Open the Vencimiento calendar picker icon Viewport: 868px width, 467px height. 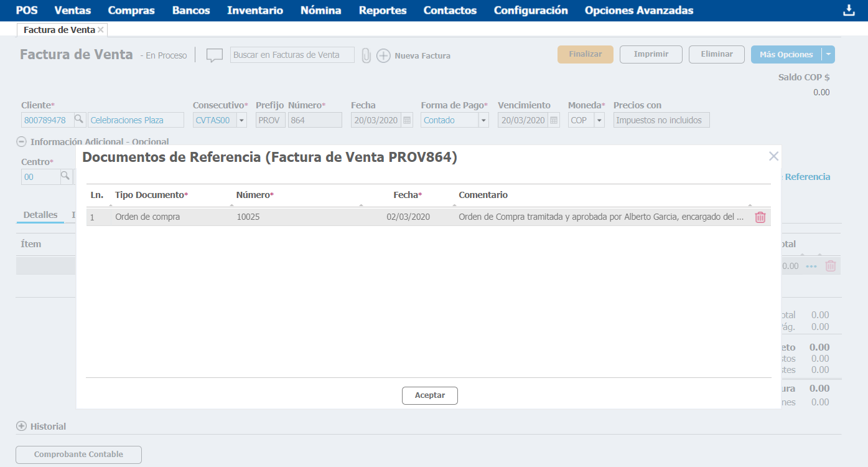554,120
